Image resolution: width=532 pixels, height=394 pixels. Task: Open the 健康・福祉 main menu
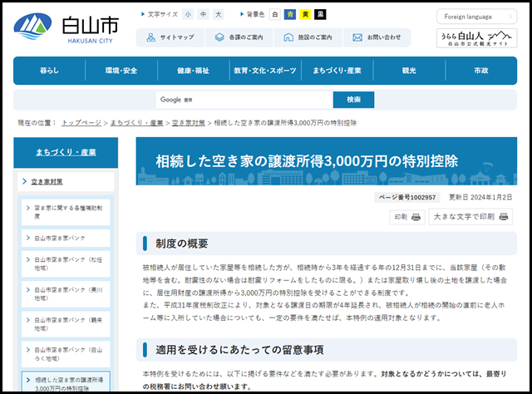[x=193, y=71]
